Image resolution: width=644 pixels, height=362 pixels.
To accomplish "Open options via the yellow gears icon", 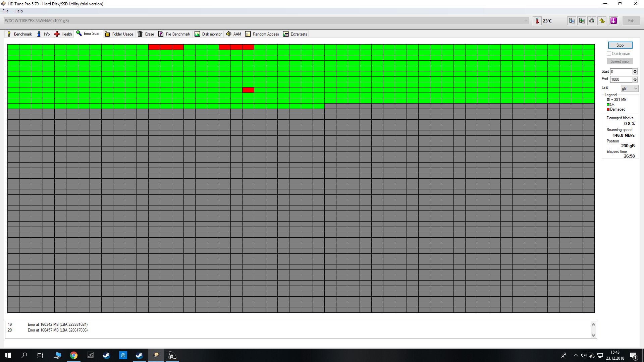I will 602,21.
